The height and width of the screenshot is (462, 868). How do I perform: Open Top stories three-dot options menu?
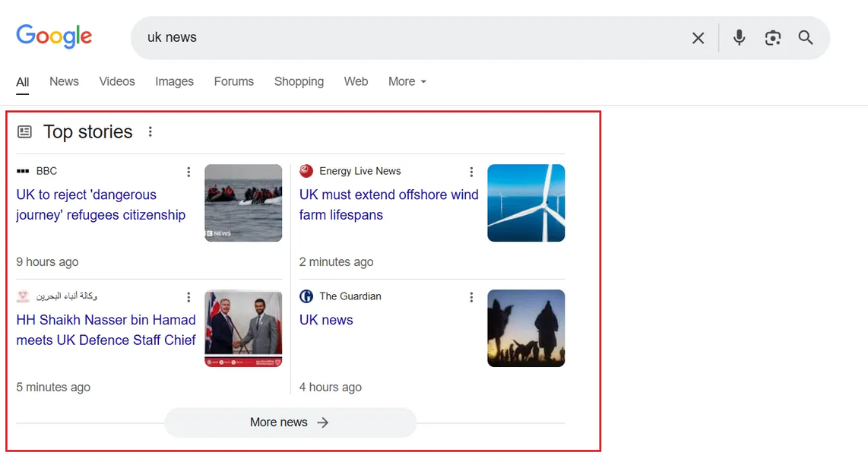(150, 131)
